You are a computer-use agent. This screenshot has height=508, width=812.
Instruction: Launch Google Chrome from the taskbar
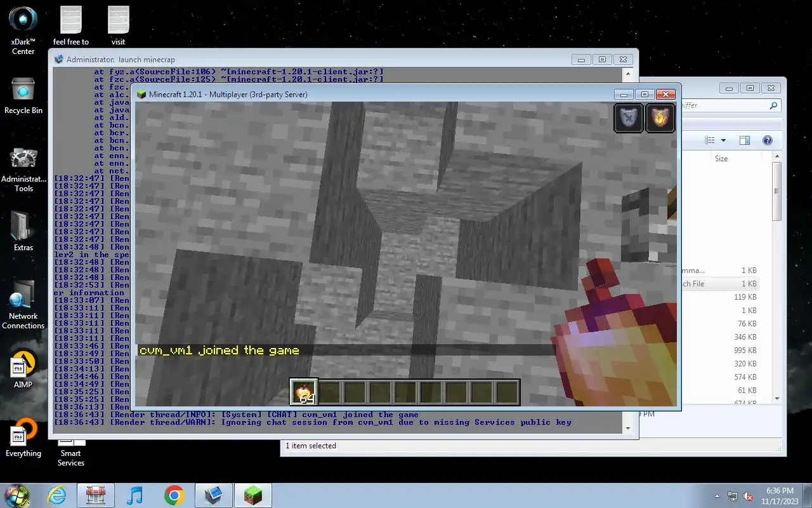click(174, 495)
